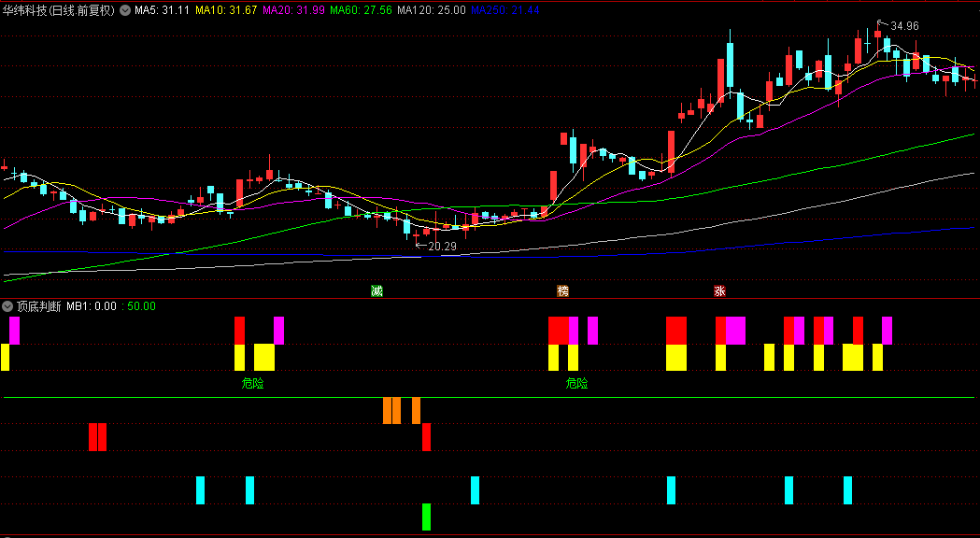Select the 华纬科技(日线.前复权) chart title
Screen dimensions: 980x538
(59, 10)
